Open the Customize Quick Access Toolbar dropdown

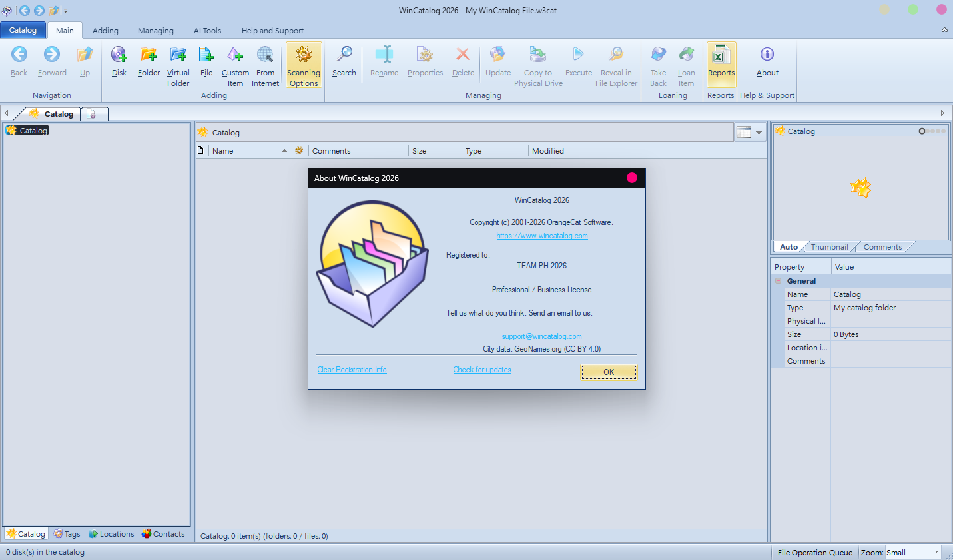[65, 11]
